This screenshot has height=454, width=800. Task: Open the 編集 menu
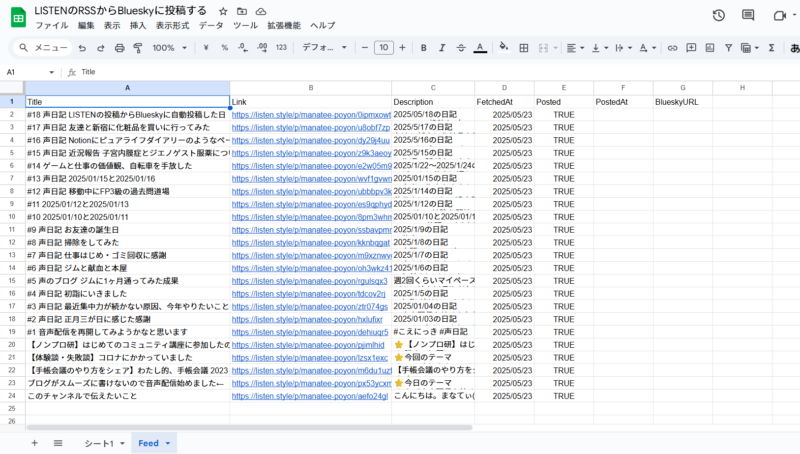[x=86, y=26]
